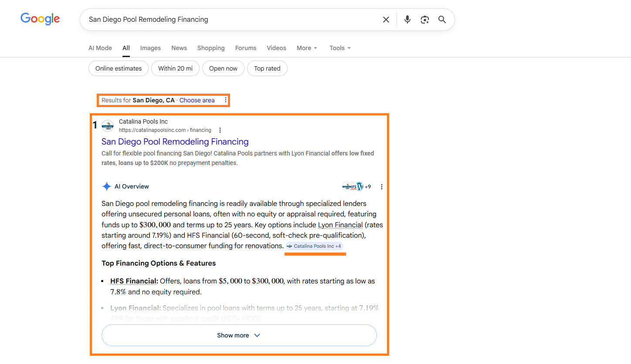631x364 pixels.
Task: Open three-dot menu in AI Overview header
Action: click(382, 187)
